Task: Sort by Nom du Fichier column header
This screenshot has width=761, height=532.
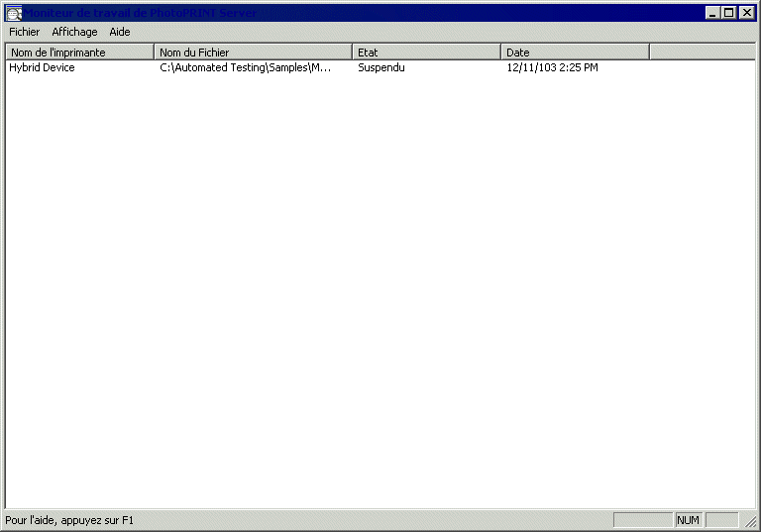Action: coord(254,52)
